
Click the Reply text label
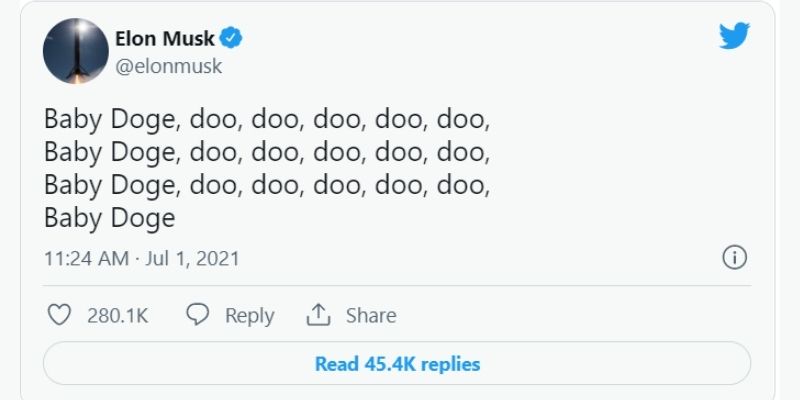coord(249,316)
